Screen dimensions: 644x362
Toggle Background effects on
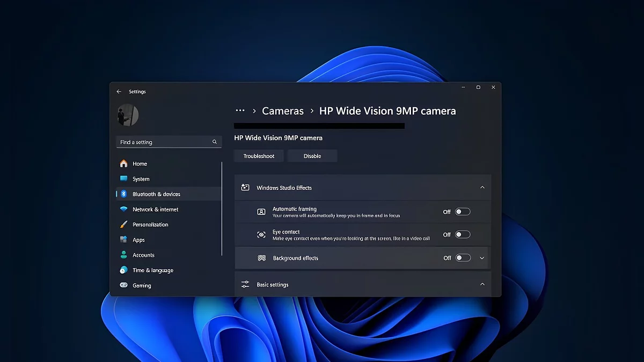[463, 258]
